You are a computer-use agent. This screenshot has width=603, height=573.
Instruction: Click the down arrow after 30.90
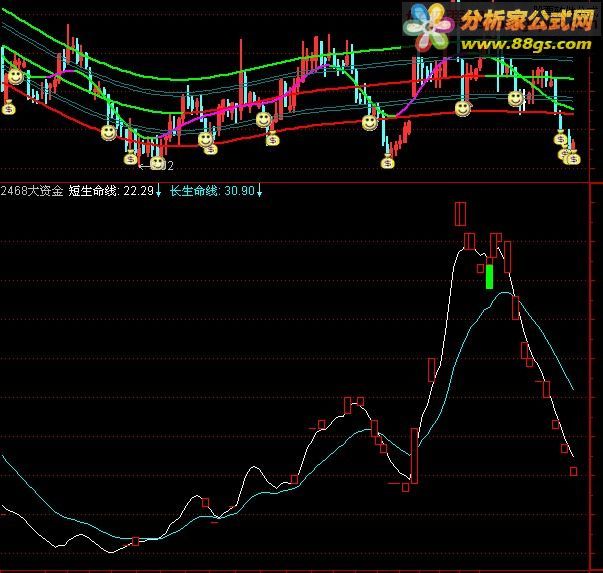click(x=260, y=191)
